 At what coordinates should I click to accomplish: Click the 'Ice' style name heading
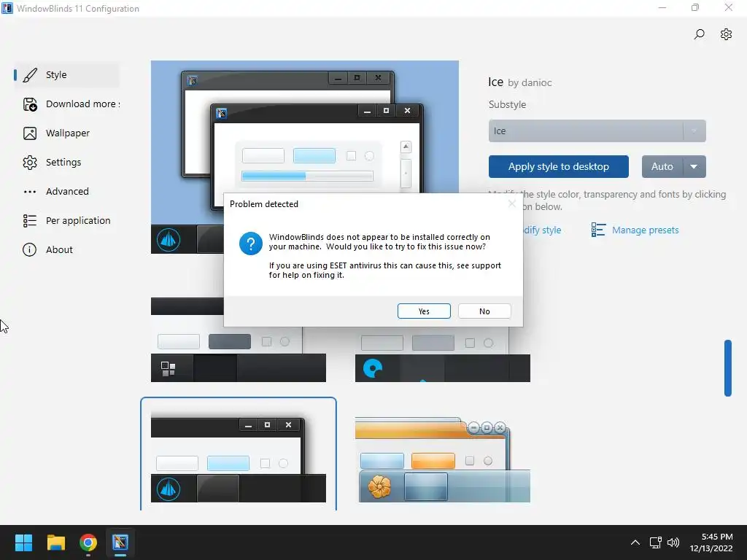(x=495, y=82)
